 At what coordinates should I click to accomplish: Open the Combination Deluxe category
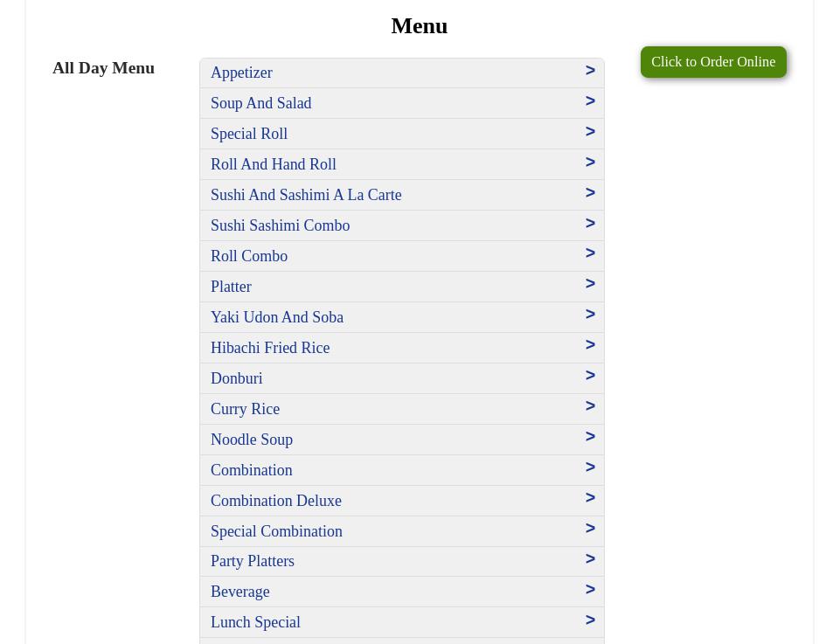pos(276,501)
